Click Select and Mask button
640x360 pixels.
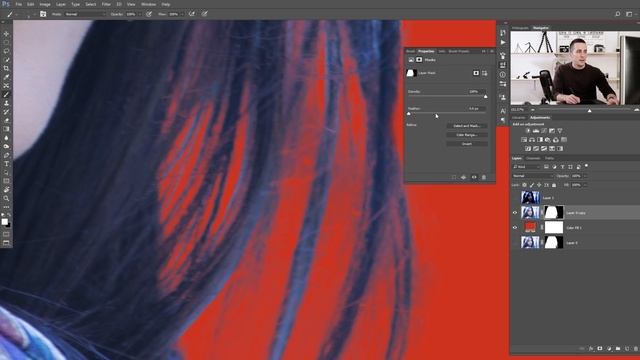(467, 126)
